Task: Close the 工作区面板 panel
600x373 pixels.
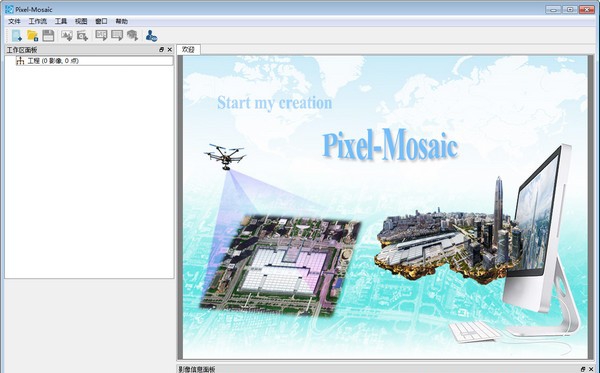Action: coord(170,49)
